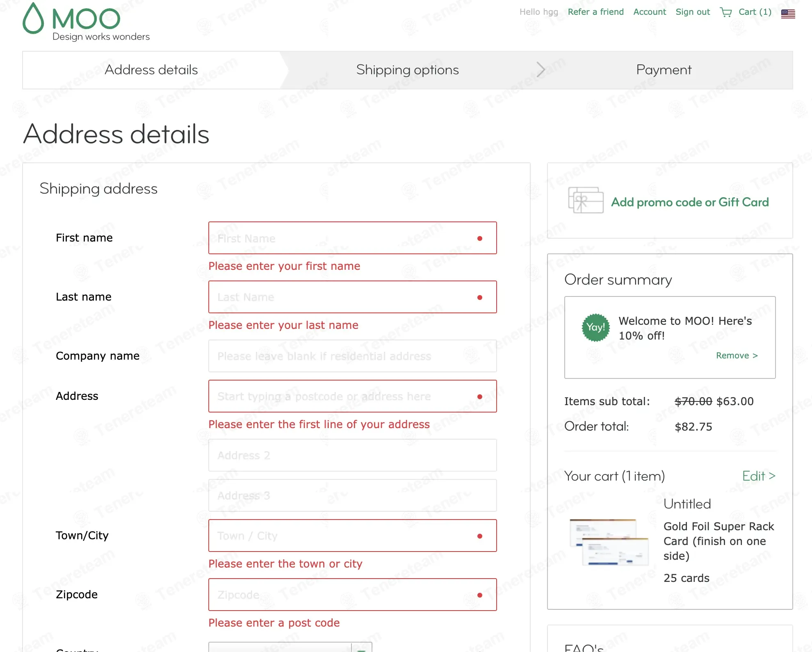Click the 'Please enter the town or city' error

coord(285,564)
